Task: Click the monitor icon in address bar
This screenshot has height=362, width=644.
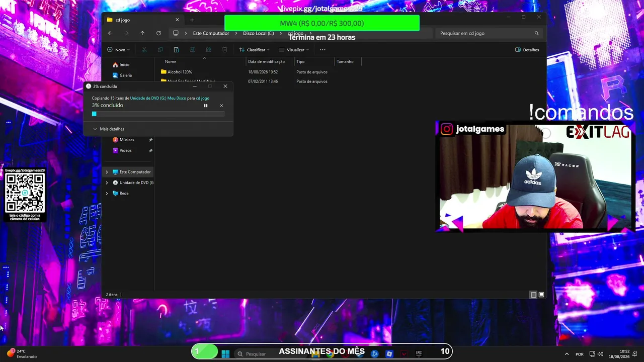Action: click(176, 33)
